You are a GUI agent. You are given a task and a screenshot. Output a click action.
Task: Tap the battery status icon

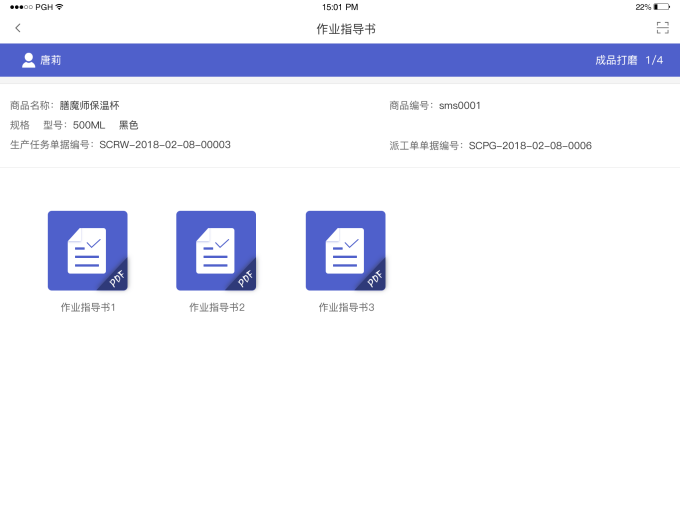661,7
